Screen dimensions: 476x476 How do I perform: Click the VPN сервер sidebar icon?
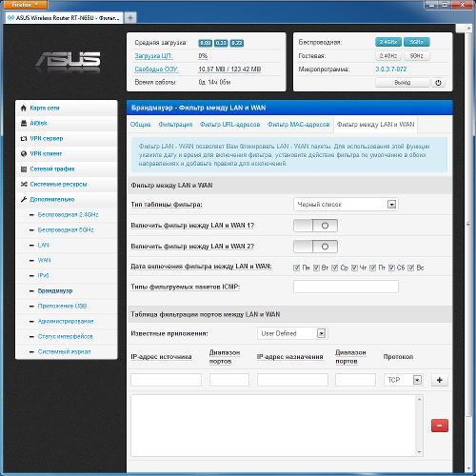[24, 139]
